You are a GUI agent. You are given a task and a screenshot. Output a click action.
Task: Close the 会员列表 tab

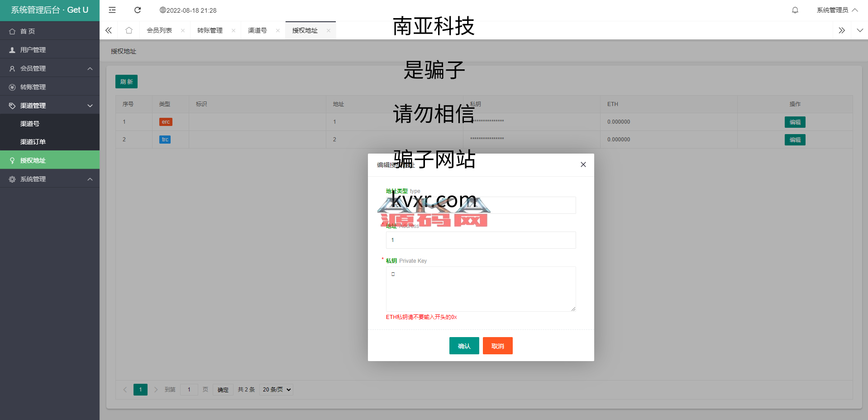click(183, 30)
